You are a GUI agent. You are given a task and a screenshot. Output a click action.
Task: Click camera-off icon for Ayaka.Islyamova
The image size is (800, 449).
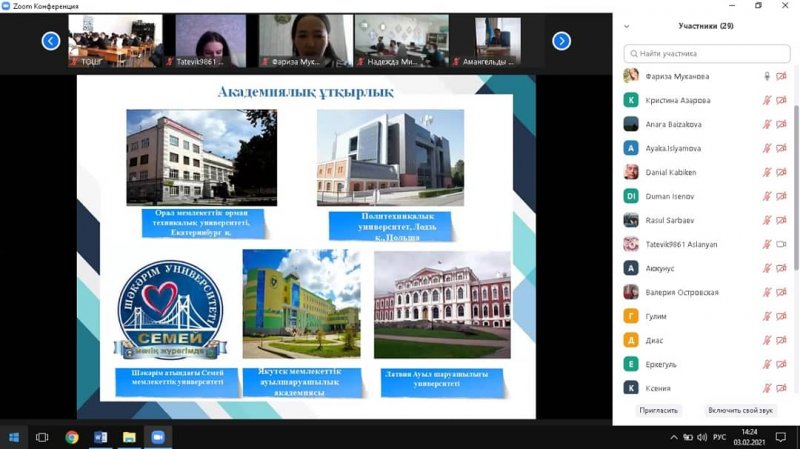coord(781,148)
